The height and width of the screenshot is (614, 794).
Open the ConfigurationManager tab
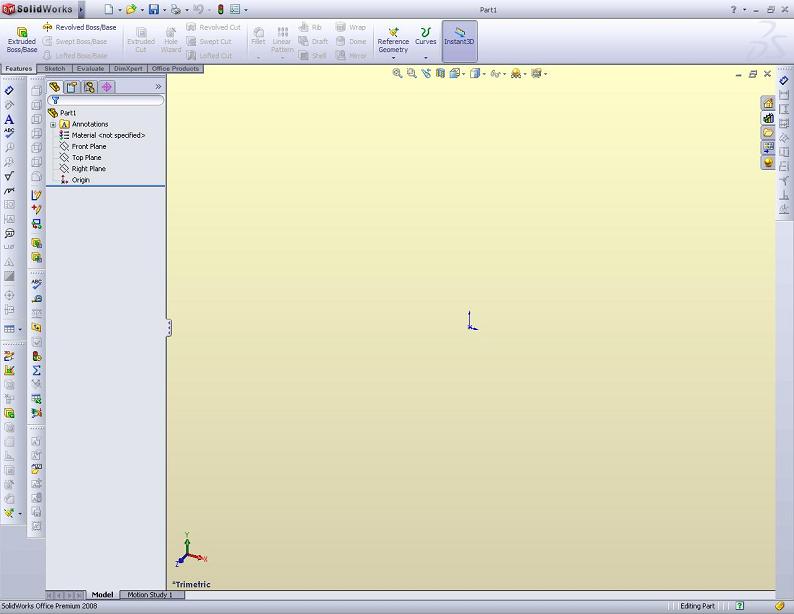tap(89, 87)
